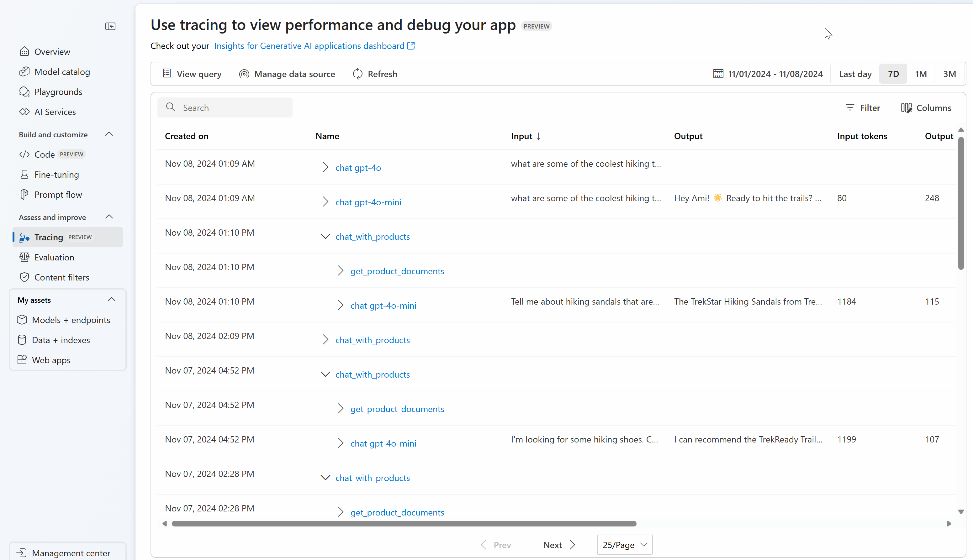Click the Refresh icon
Image resolution: width=973 pixels, height=560 pixels.
tap(358, 73)
